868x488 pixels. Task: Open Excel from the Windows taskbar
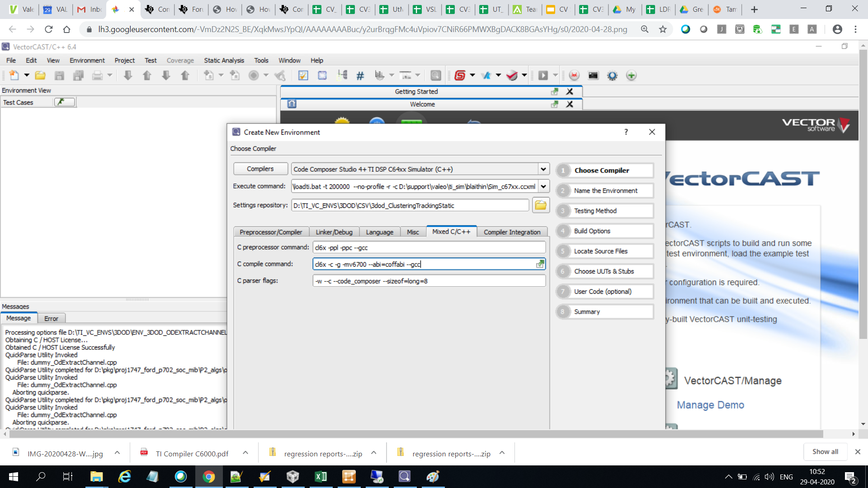click(321, 476)
